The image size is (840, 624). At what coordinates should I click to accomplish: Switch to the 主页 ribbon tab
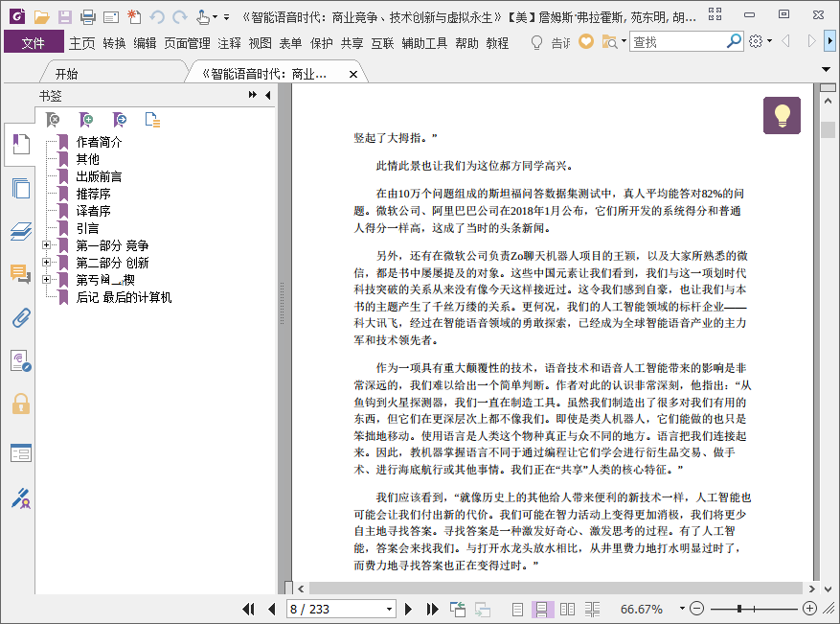tap(82, 43)
